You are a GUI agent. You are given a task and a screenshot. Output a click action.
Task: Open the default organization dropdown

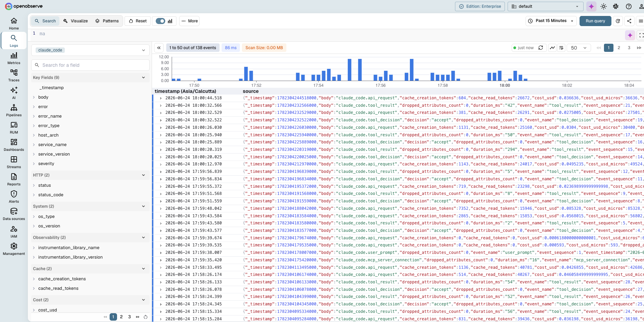545,6
